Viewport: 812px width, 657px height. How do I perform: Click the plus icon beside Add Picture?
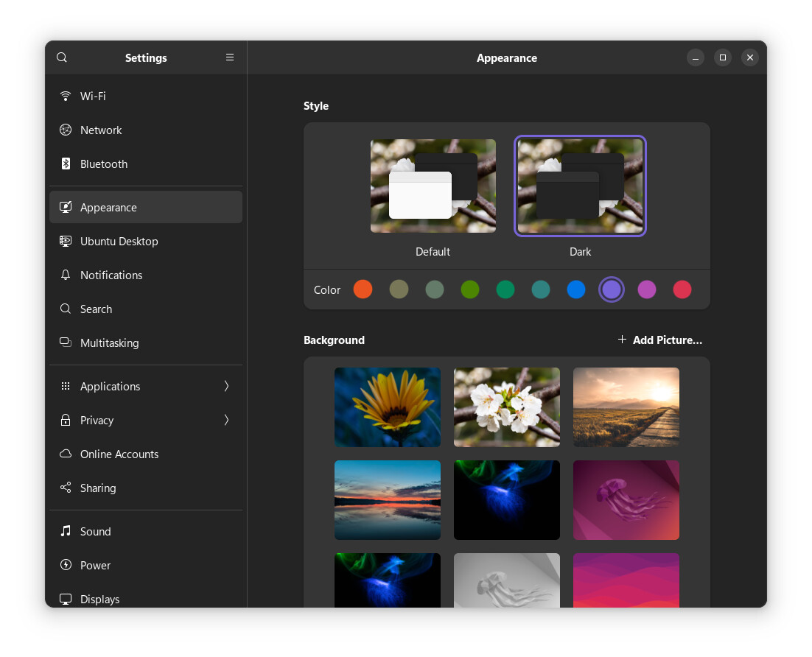[x=622, y=340]
